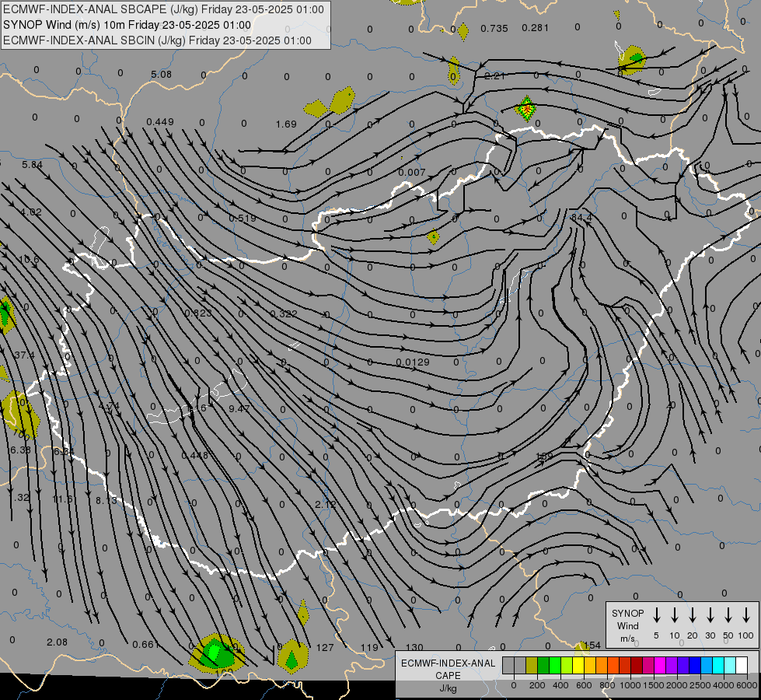Click the 6000 tick label in CAPE legend
The image size is (761, 700).
(x=746, y=685)
